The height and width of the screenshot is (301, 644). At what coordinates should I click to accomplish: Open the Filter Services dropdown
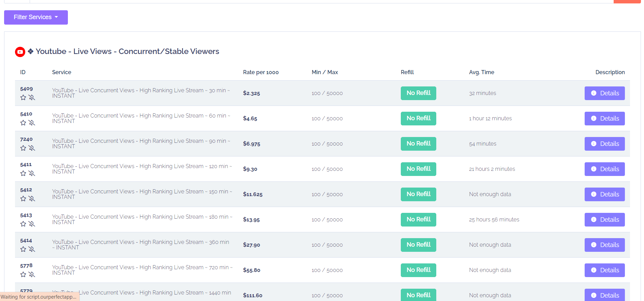coord(36,17)
